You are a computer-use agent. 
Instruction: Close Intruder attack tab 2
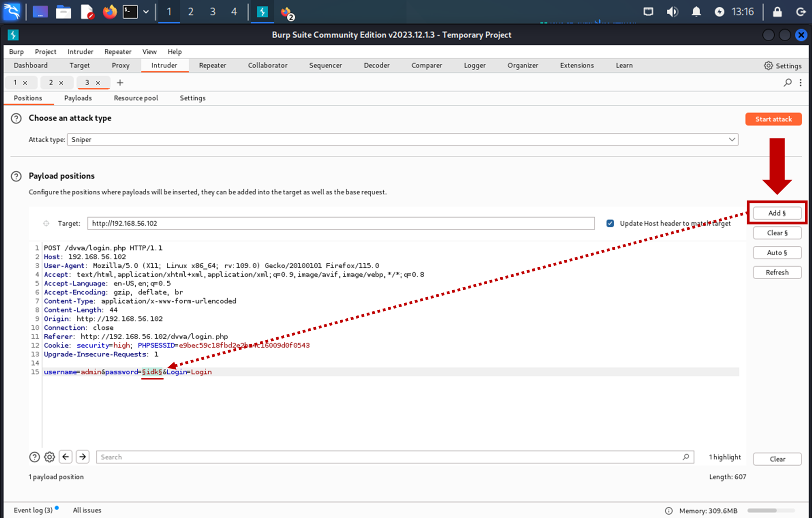pyautogui.click(x=61, y=83)
